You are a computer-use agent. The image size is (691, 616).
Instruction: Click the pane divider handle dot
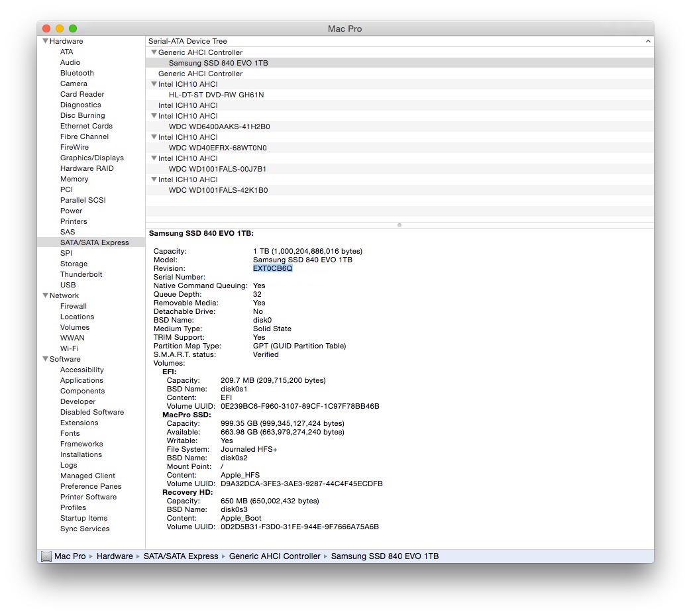tap(399, 225)
